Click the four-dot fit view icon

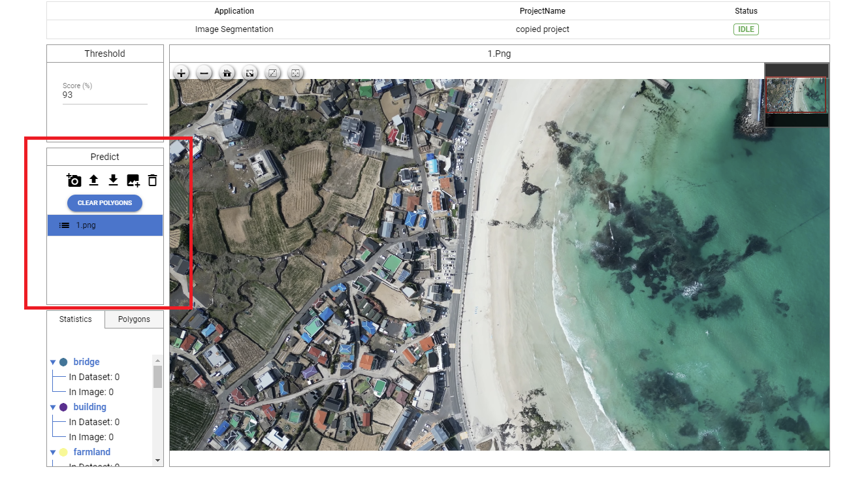pyautogui.click(x=296, y=73)
